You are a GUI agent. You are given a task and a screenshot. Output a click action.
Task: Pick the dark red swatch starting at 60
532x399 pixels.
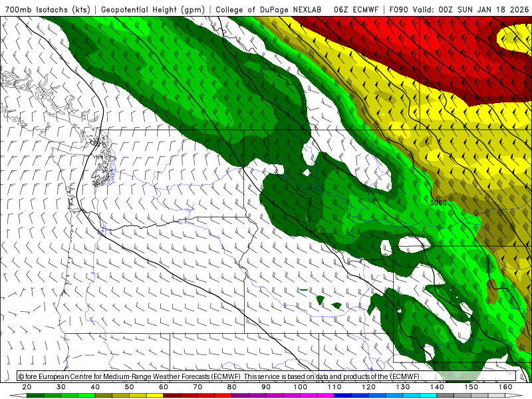click(x=172, y=396)
